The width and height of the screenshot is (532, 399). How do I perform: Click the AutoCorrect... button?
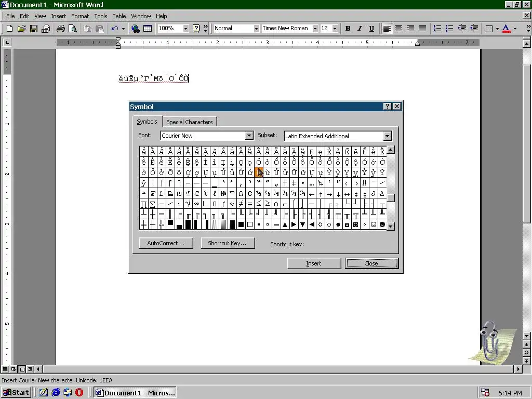tap(166, 243)
